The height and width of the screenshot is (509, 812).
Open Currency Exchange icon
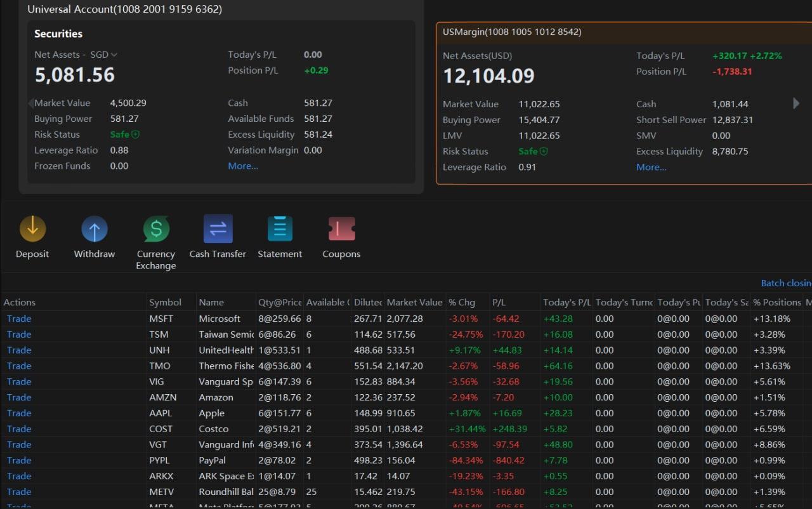(156, 228)
